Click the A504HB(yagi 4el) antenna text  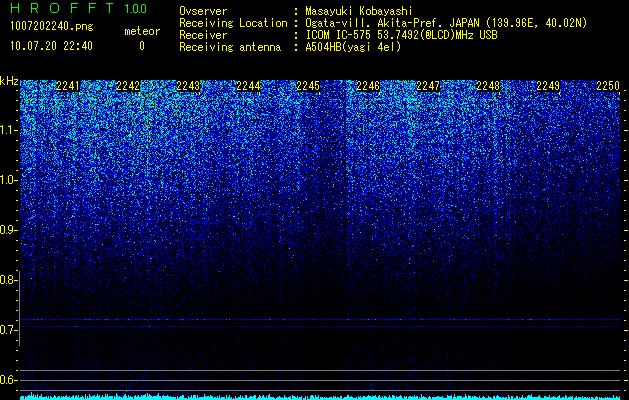(353, 47)
